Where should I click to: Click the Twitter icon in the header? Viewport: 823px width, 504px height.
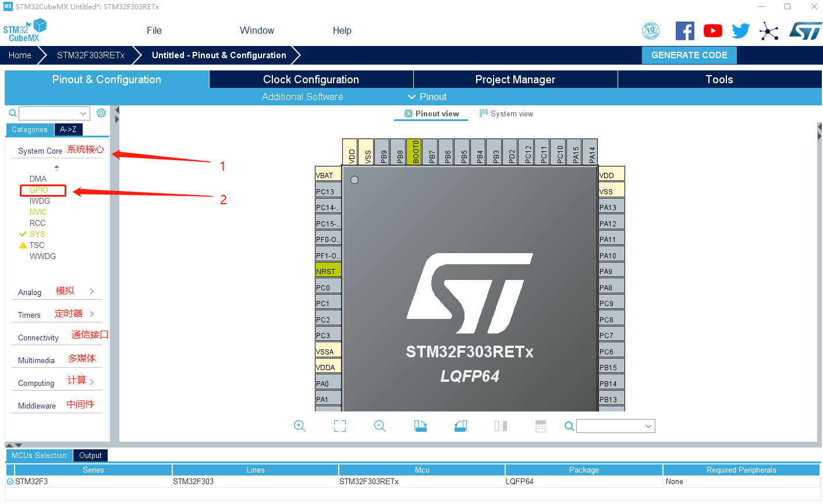click(x=740, y=30)
